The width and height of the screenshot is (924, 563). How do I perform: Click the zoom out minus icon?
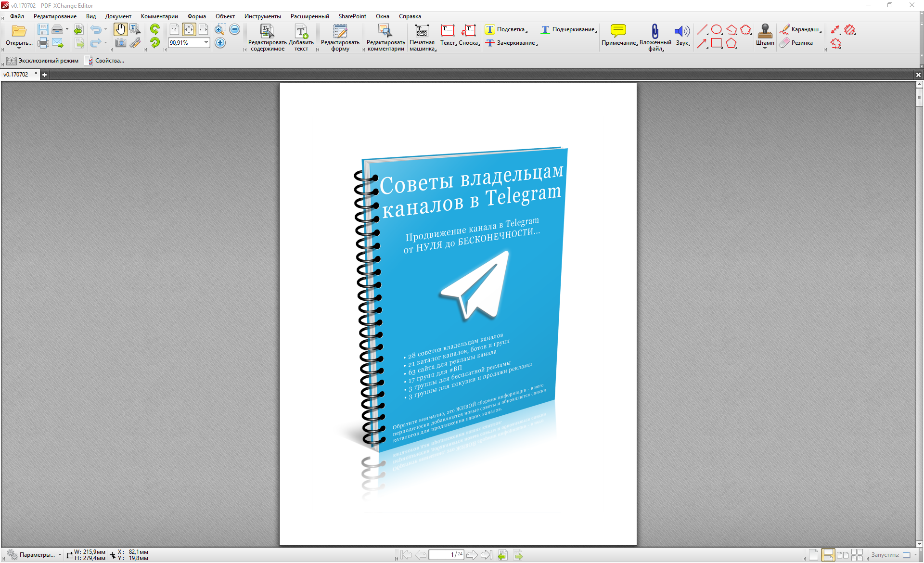click(x=235, y=29)
